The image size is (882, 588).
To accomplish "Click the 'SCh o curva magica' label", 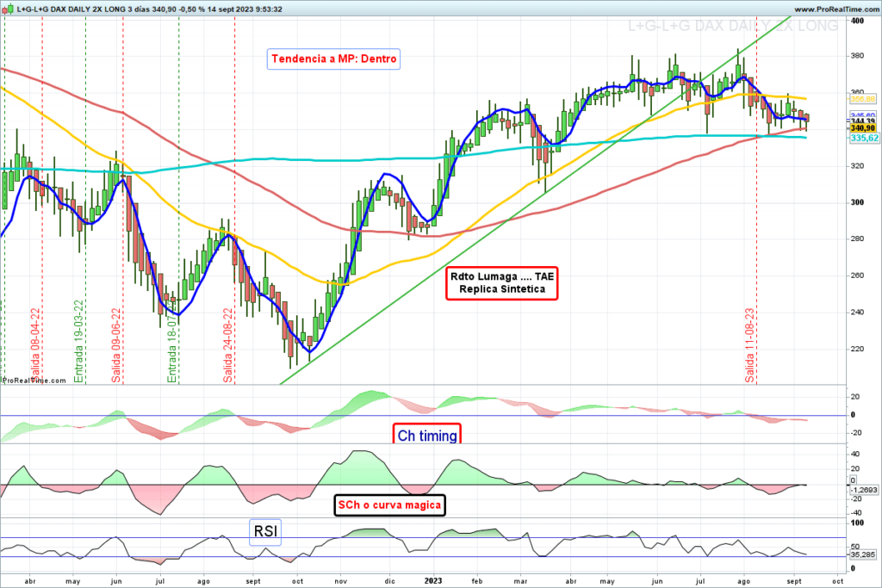I will click(x=389, y=504).
